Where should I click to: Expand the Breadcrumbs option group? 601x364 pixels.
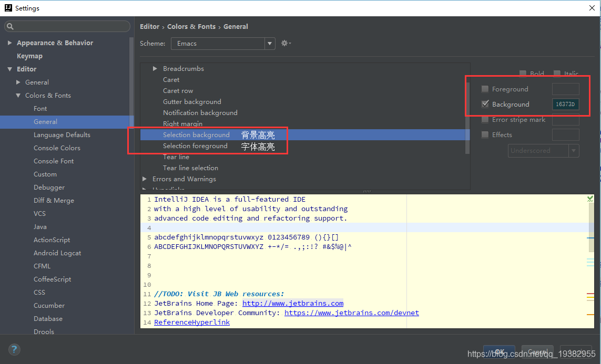pos(155,68)
